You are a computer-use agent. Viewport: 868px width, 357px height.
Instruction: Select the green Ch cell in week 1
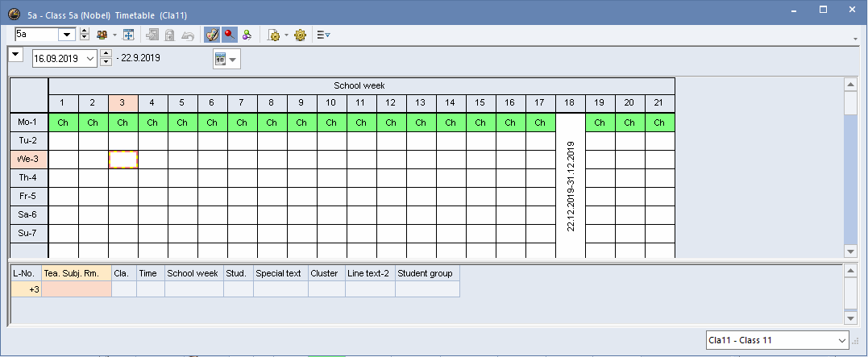[63, 122]
